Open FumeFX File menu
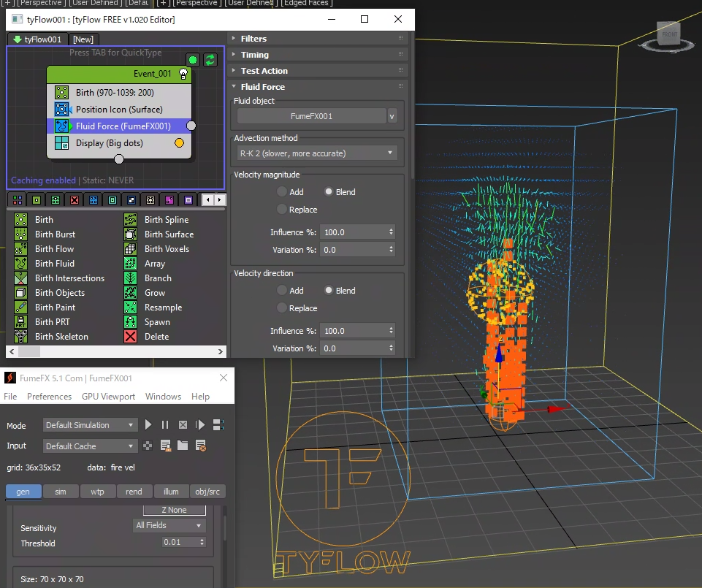702x588 pixels. [10, 397]
